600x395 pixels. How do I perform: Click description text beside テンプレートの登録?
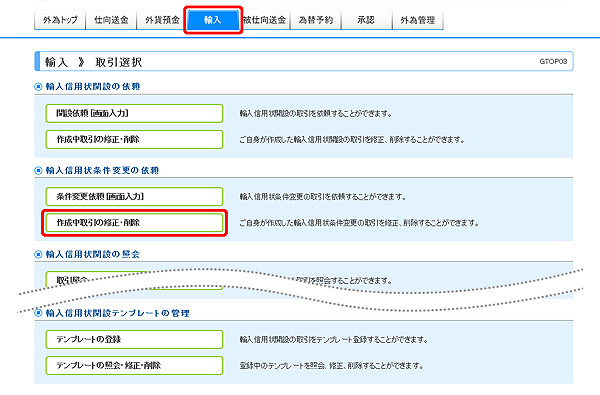334,340
